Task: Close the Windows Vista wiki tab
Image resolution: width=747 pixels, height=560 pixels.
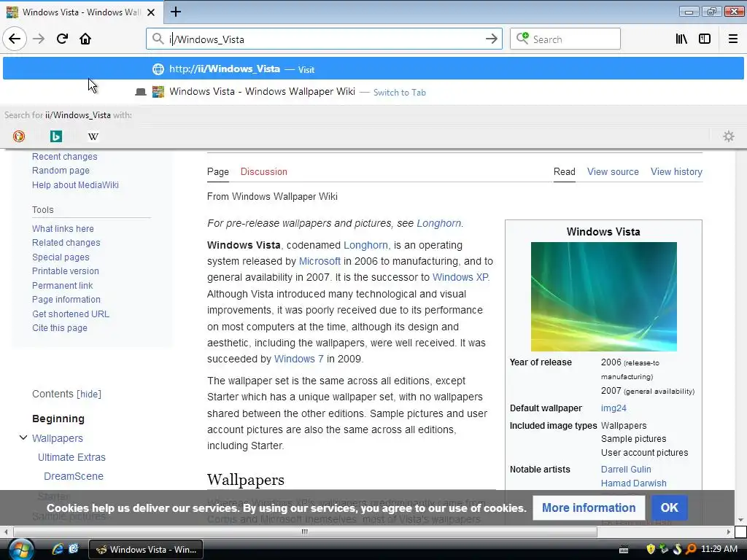Action: 151,12
